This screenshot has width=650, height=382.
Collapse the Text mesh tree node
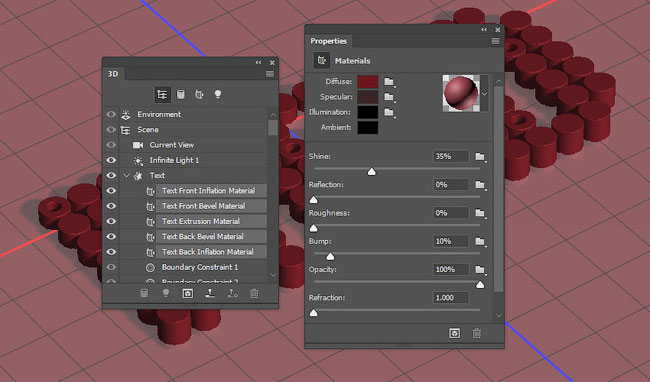click(126, 176)
